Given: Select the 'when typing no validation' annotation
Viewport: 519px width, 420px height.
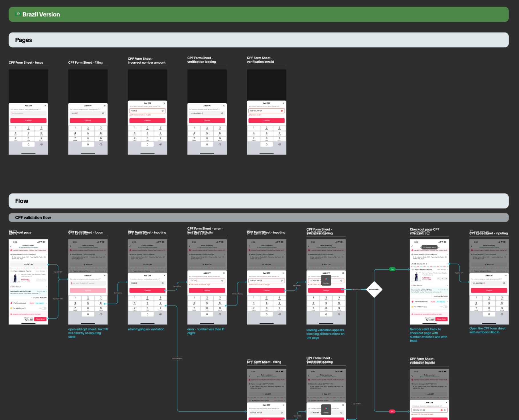Looking at the screenshot, I should tap(146, 329).
